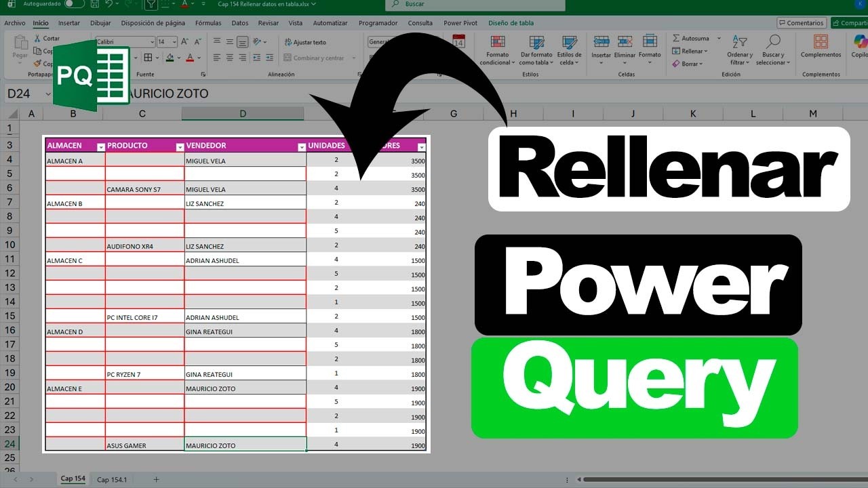Open Buscar y seleccionar
This screenshot has width=868, height=488.
[x=772, y=50]
